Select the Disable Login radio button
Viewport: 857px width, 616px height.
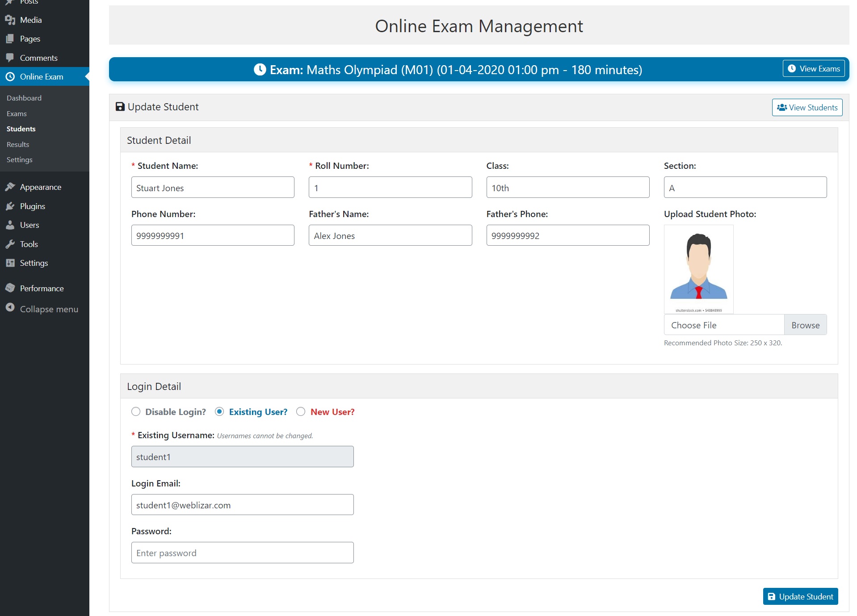tap(136, 411)
